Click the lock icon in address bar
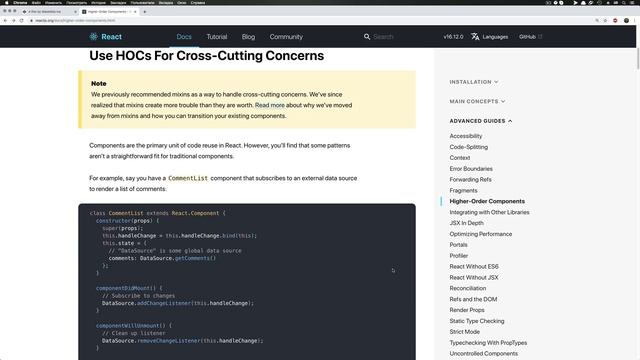The width and height of the screenshot is (640, 360). [31, 20]
